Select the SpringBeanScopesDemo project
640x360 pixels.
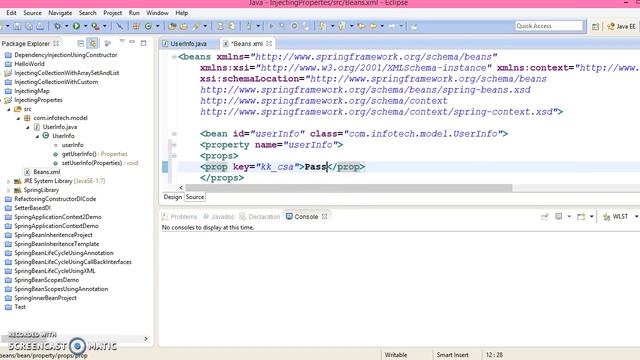coord(42,280)
